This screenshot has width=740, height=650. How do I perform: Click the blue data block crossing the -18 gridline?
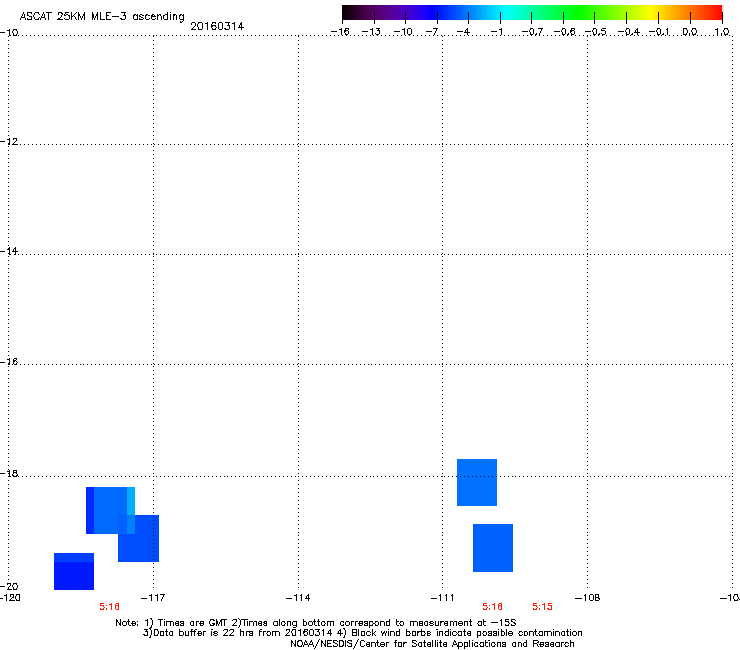pos(477,482)
